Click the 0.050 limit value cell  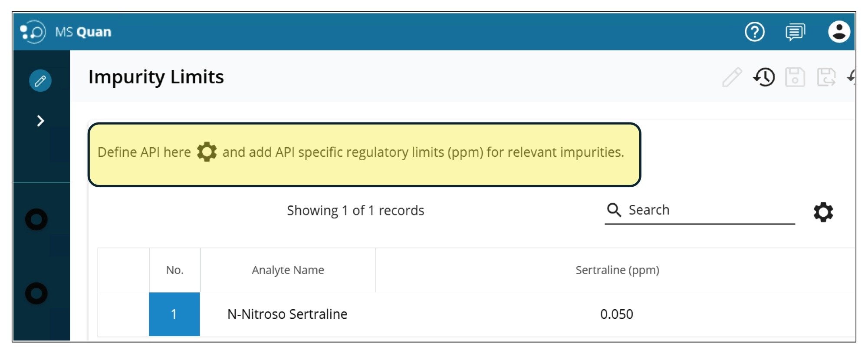coord(616,314)
